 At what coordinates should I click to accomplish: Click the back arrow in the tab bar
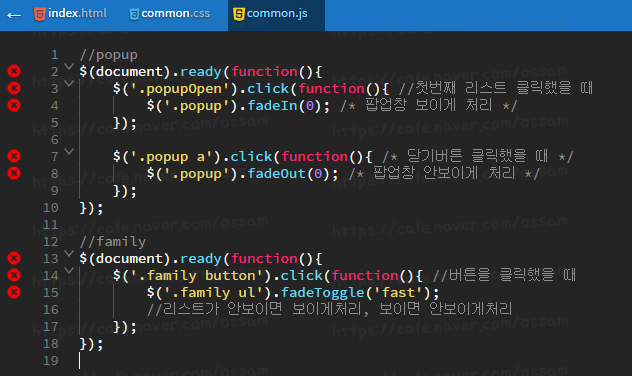[x=14, y=15]
